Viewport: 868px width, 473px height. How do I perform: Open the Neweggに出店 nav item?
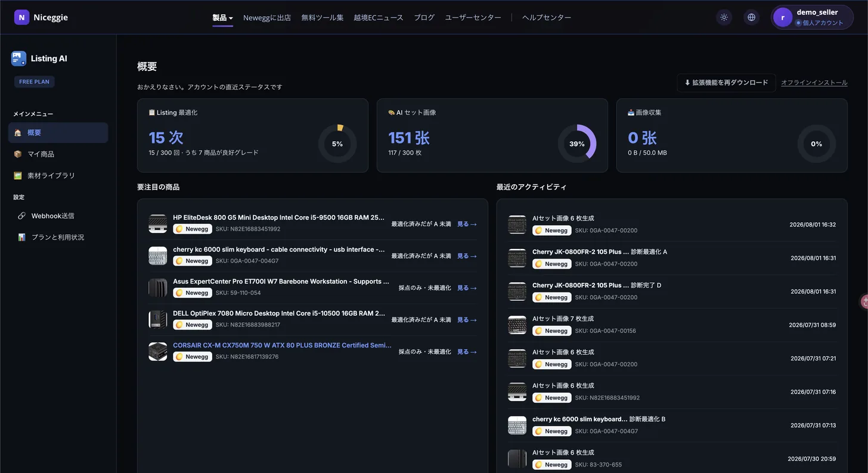(267, 18)
